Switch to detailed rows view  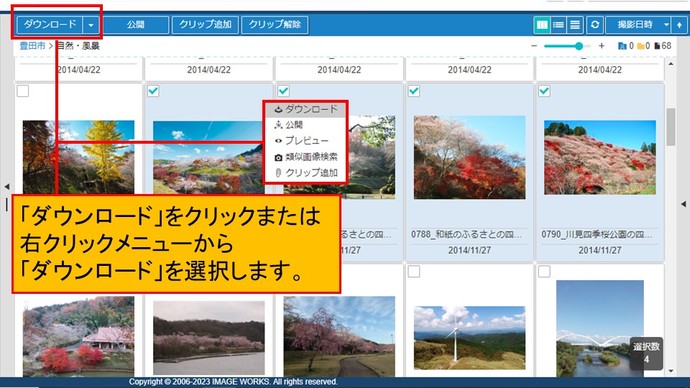point(575,25)
